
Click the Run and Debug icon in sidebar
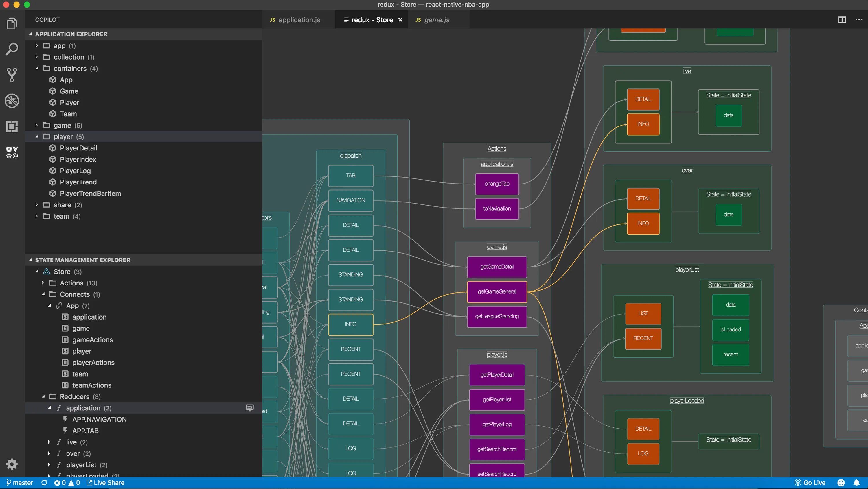tap(11, 101)
